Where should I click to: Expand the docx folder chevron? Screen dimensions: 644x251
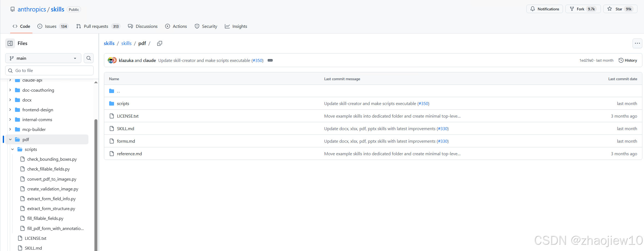[10, 100]
